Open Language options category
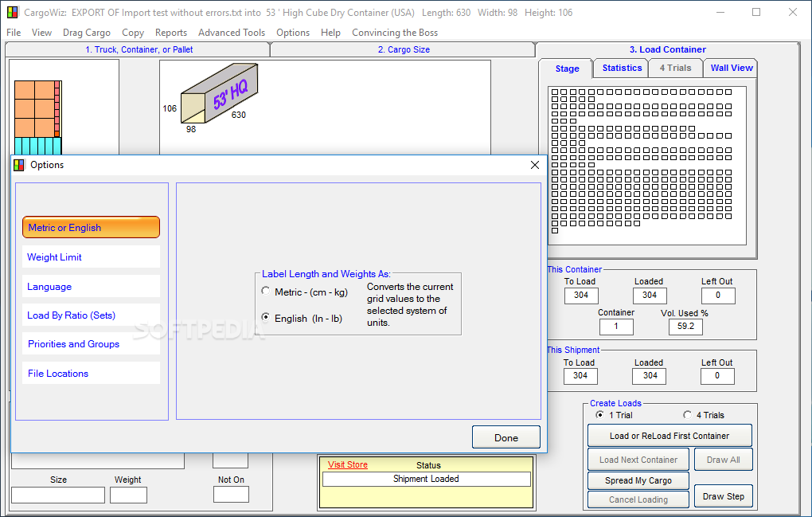The image size is (812, 517). pos(91,287)
